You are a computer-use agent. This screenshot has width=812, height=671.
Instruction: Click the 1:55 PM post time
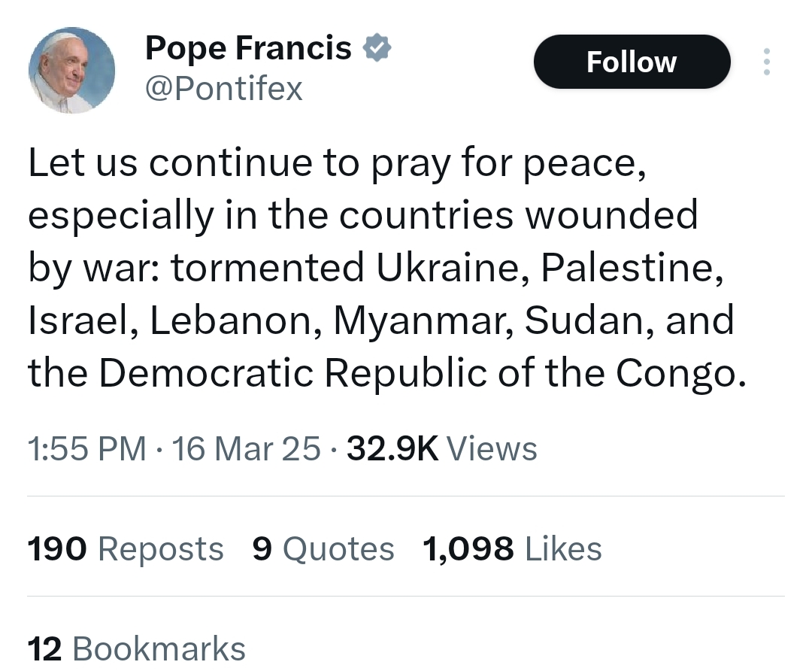86,449
